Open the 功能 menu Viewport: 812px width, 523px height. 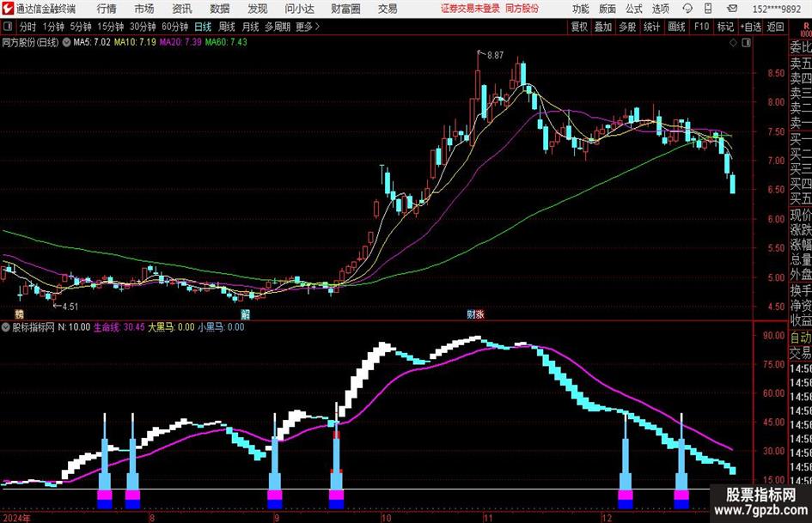pos(581,9)
